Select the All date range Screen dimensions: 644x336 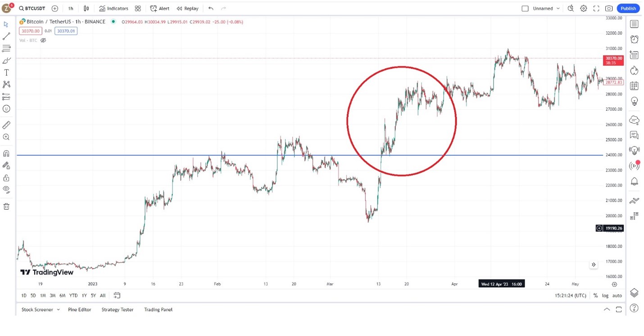(x=103, y=296)
